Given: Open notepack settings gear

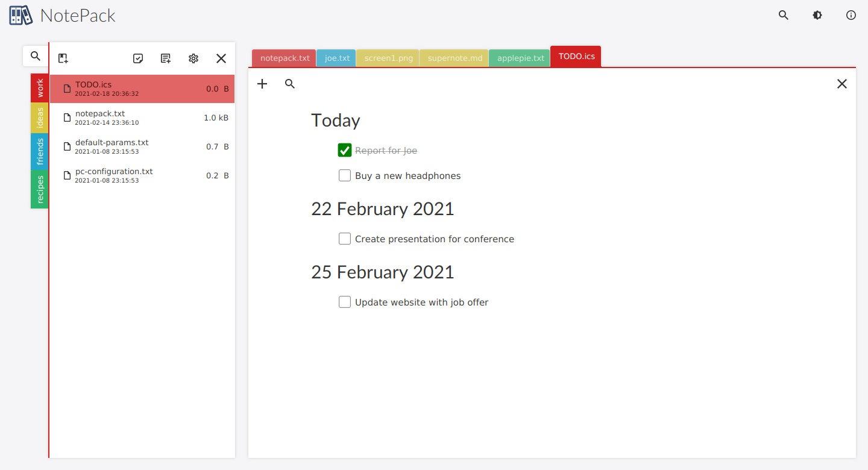Looking at the screenshot, I should [193, 58].
